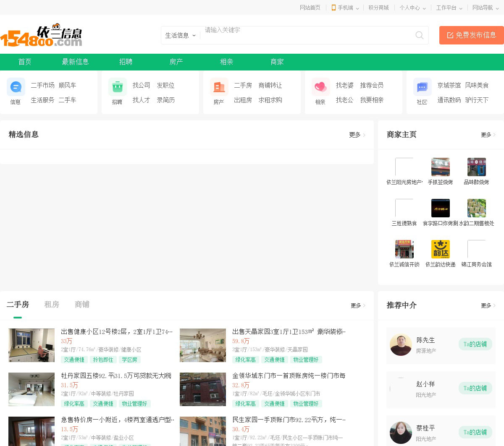Open the 信息 chat bubble icon
This screenshot has width=504, height=446.
pos(16,87)
